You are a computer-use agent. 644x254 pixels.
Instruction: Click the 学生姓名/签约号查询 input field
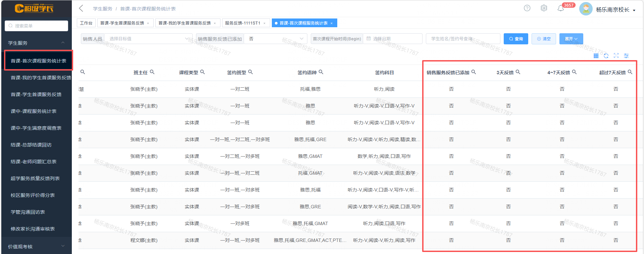pyautogui.click(x=462, y=39)
